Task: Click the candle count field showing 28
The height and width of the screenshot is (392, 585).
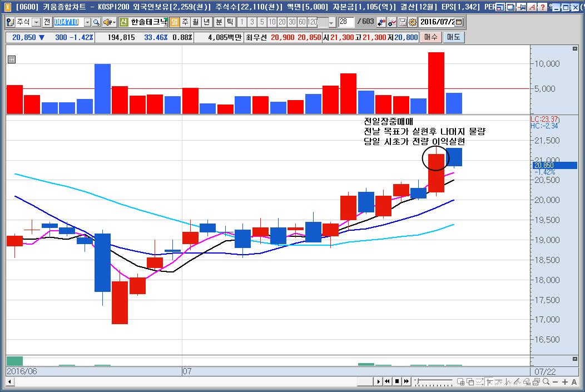Action: click(x=346, y=22)
